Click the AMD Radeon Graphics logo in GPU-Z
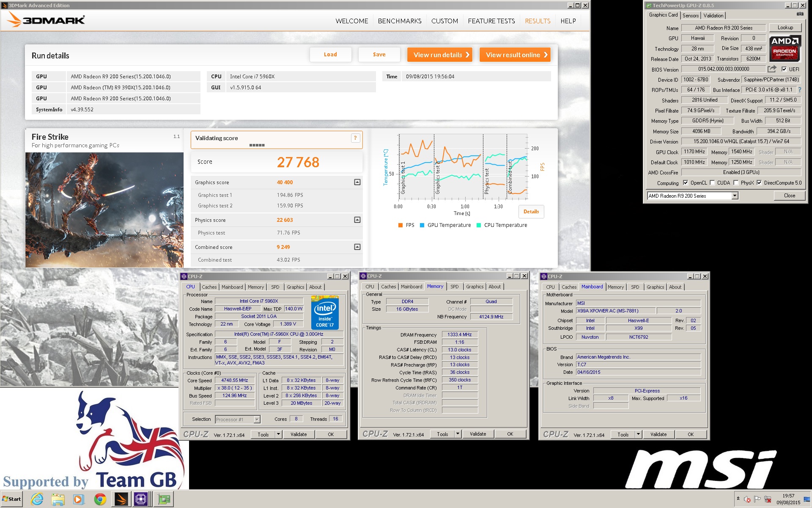 click(x=785, y=48)
